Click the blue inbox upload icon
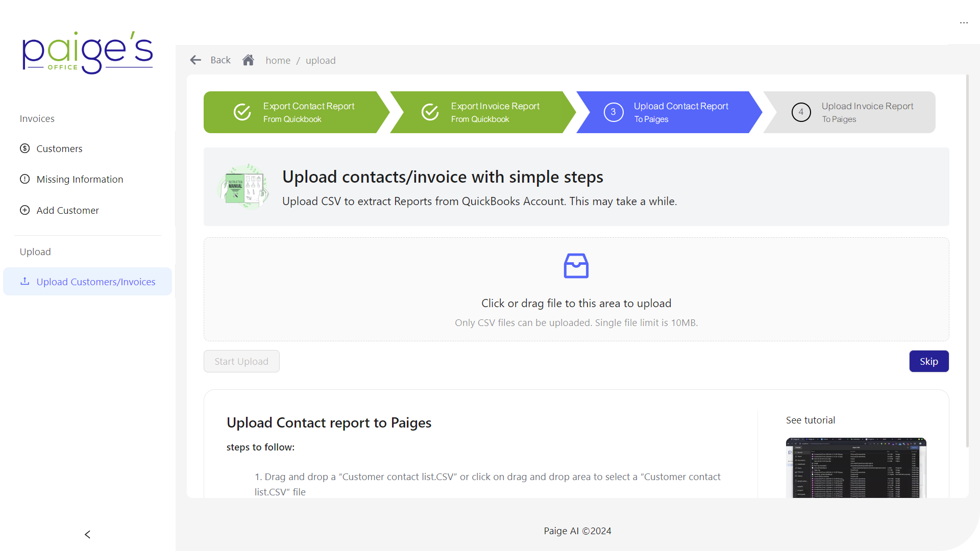The image size is (980, 551). (576, 266)
